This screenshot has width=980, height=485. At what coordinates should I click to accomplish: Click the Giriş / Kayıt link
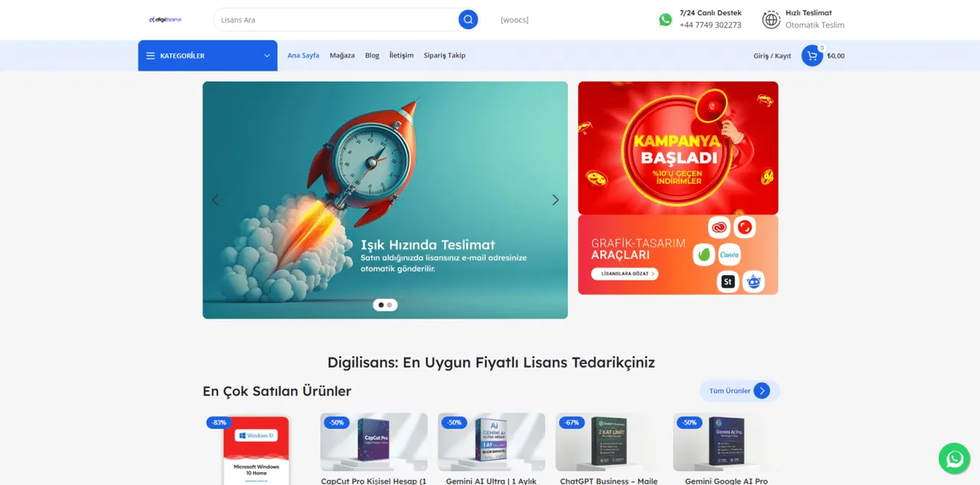(x=773, y=56)
